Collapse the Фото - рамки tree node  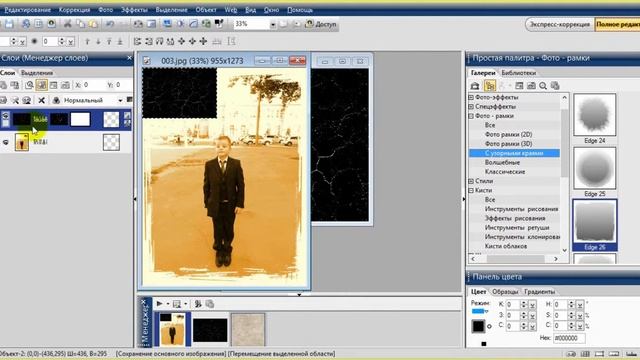471,116
